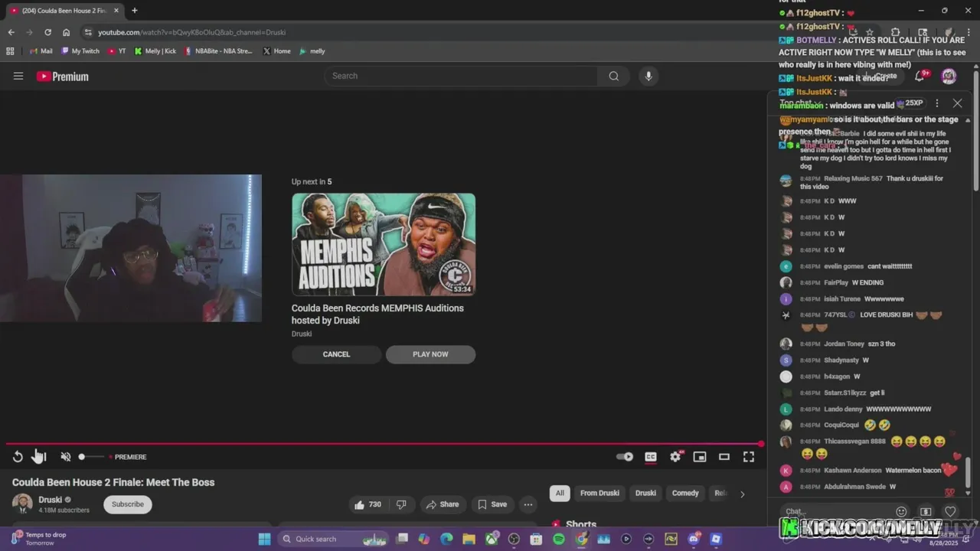Click Play Now for next video
The width and height of the screenshot is (980, 551).
coord(430,354)
